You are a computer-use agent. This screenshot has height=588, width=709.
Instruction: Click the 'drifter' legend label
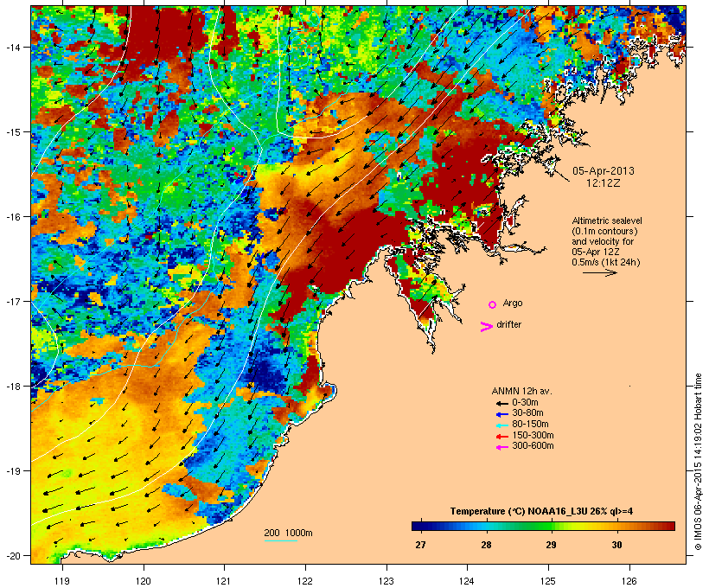tap(508, 325)
